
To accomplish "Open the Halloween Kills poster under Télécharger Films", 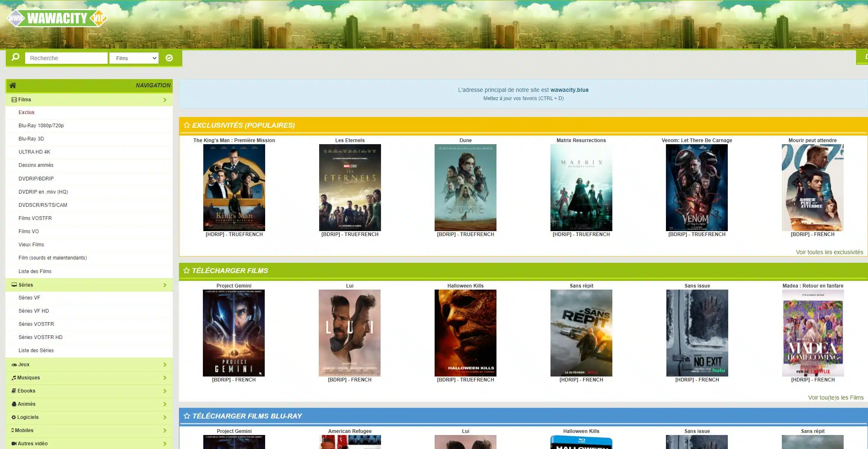I will (466, 333).
